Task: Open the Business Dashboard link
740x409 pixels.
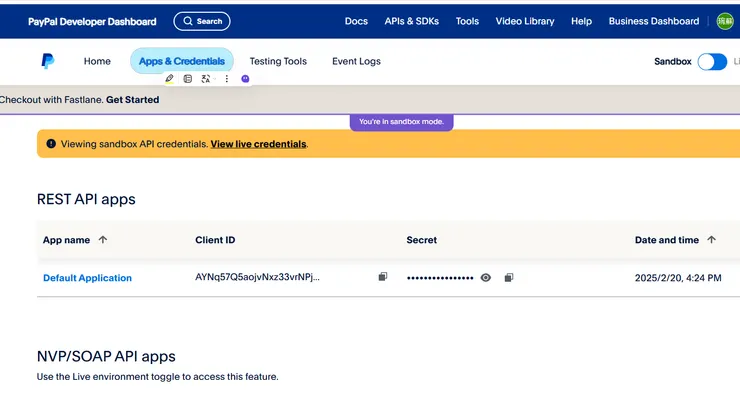Action: [x=654, y=21]
